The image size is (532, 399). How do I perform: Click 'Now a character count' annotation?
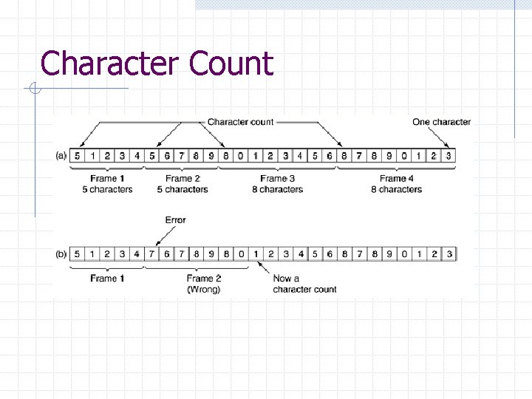(x=304, y=284)
